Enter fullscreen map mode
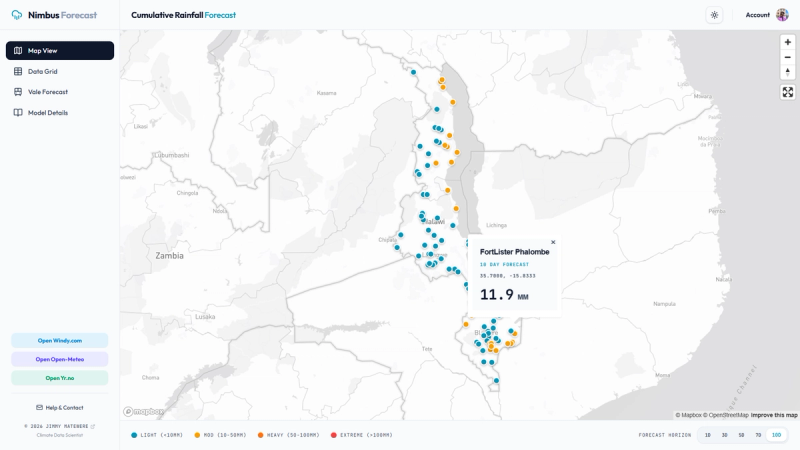 [788, 92]
